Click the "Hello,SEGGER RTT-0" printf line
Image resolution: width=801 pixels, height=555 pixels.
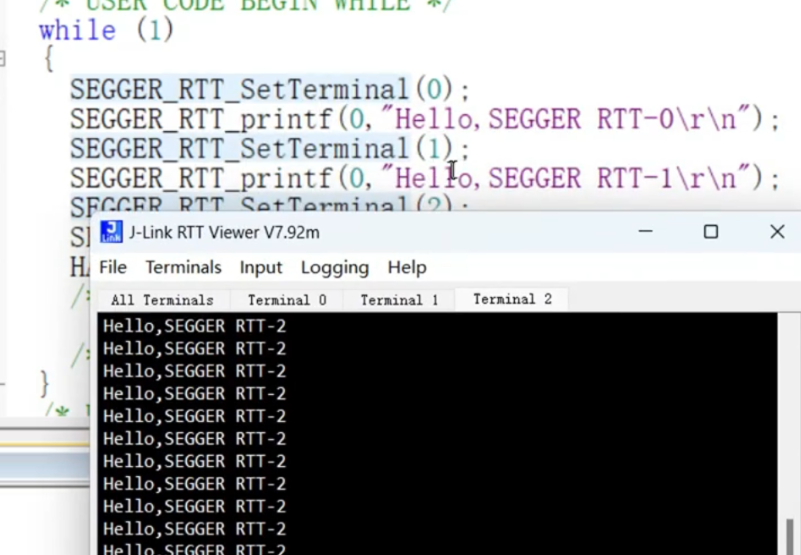(x=425, y=119)
